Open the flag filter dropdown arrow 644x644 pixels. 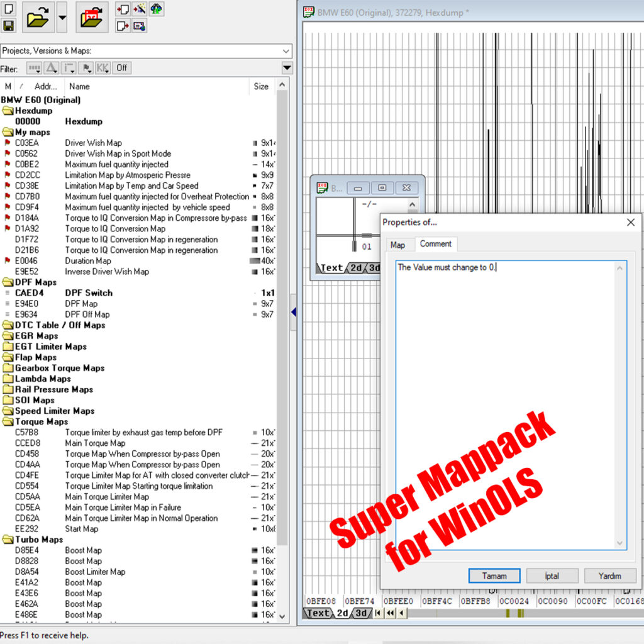tap(89, 71)
